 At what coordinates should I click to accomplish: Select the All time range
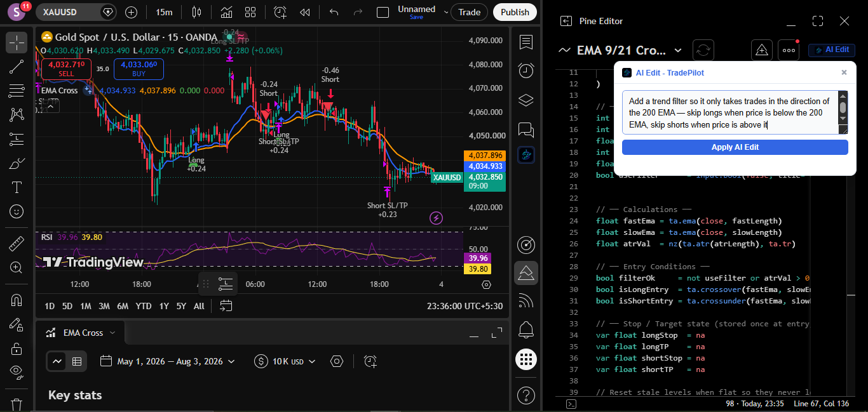point(199,306)
